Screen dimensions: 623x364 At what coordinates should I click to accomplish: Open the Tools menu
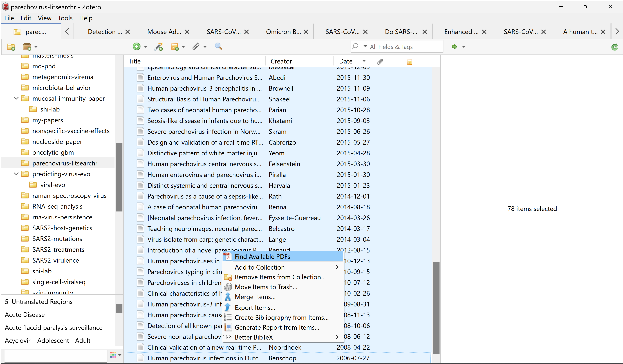65,18
